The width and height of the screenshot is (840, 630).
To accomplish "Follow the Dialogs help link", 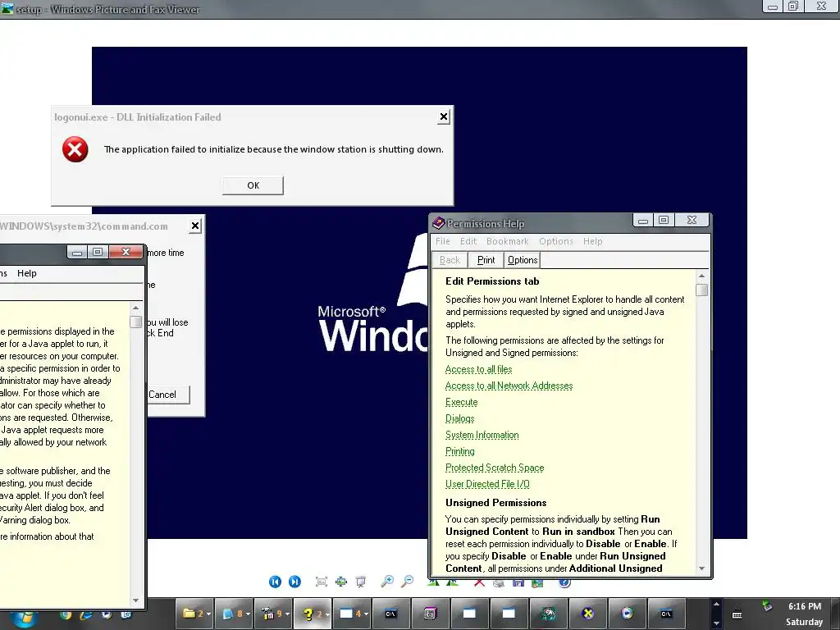I will (459, 418).
